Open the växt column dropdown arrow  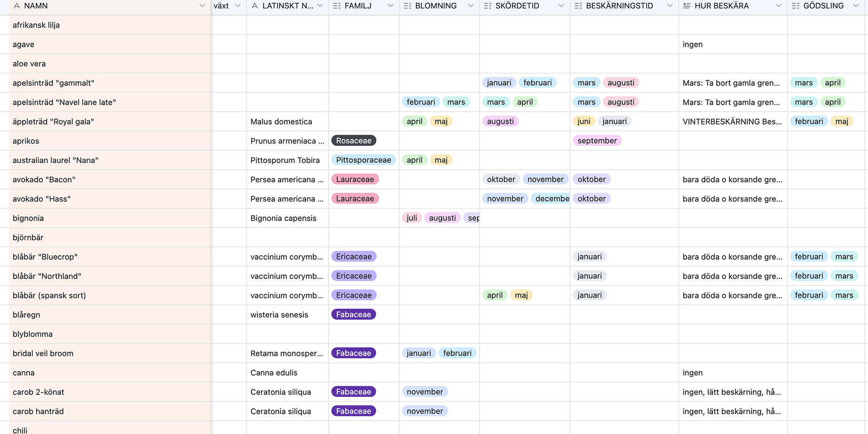tap(238, 6)
